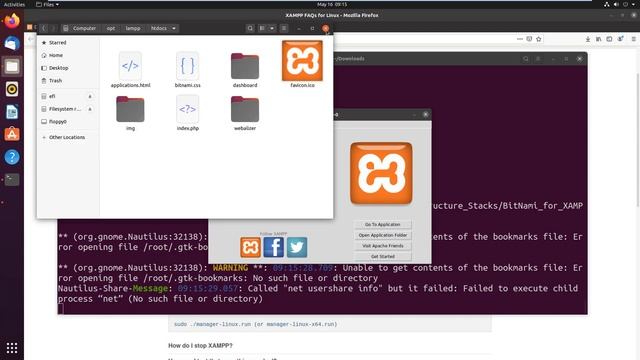The height and width of the screenshot is (360, 640).
Task: Select img folder
Action: [130, 109]
